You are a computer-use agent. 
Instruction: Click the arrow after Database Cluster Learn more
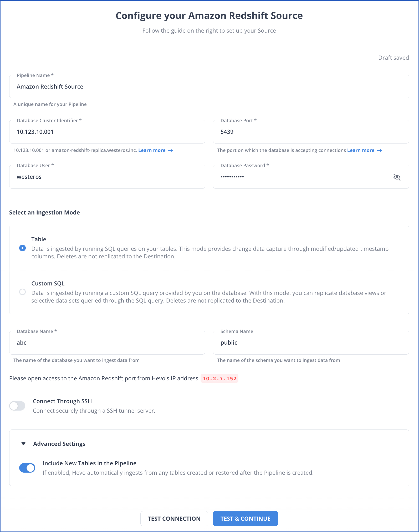tap(171, 150)
